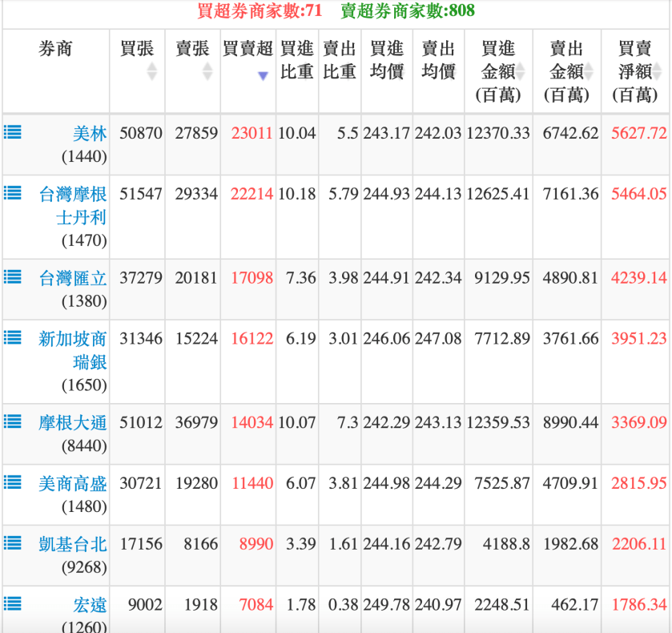The height and width of the screenshot is (633, 672).
Task: Open the detail list icon beside 台灣摩根士丹利
Action: (12, 193)
